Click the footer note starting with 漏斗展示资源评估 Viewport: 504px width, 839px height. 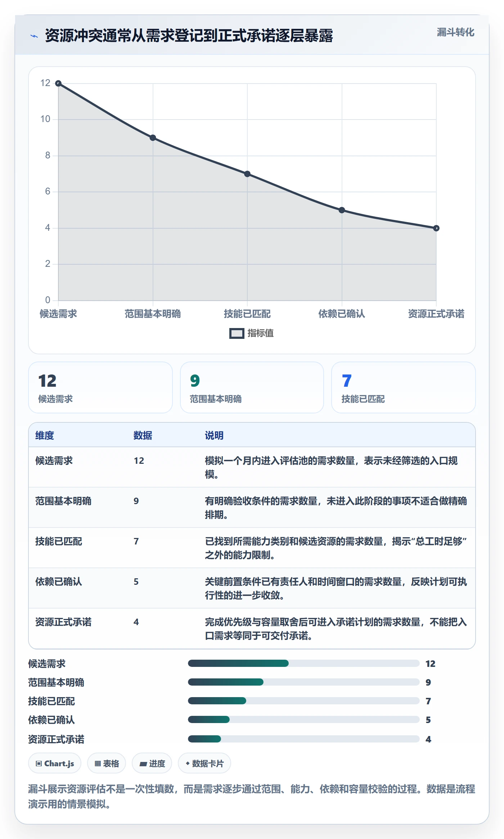(x=252, y=797)
